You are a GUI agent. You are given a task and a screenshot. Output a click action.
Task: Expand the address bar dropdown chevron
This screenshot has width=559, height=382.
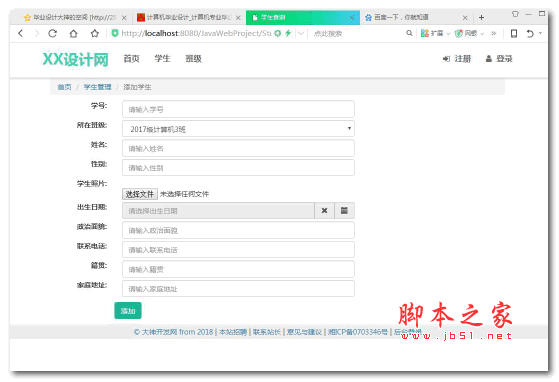coord(301,33)
